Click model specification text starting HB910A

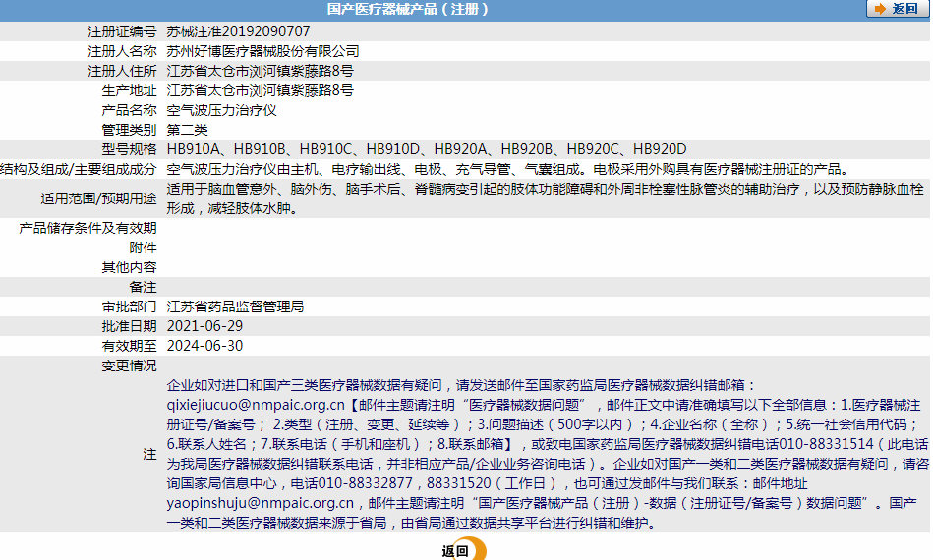pos(426,149)
